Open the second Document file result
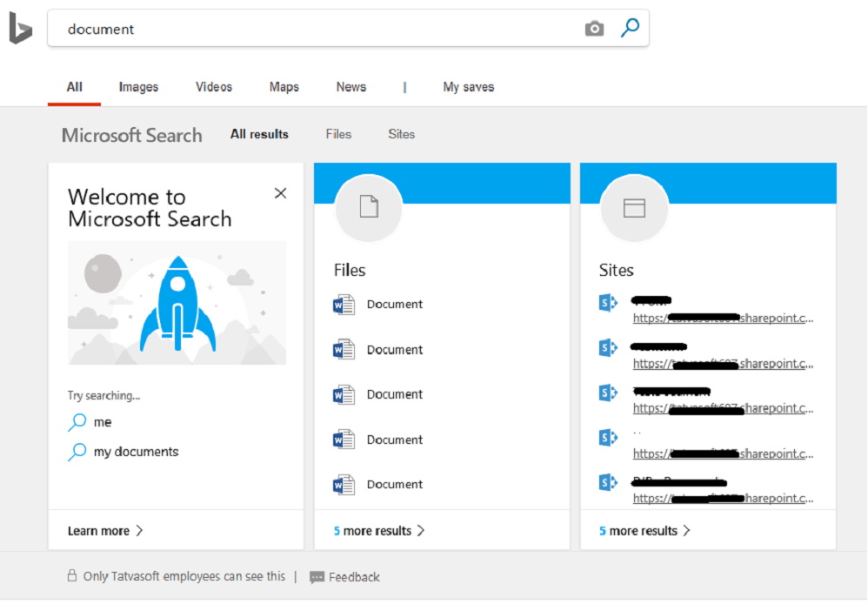 click(395, 350)
